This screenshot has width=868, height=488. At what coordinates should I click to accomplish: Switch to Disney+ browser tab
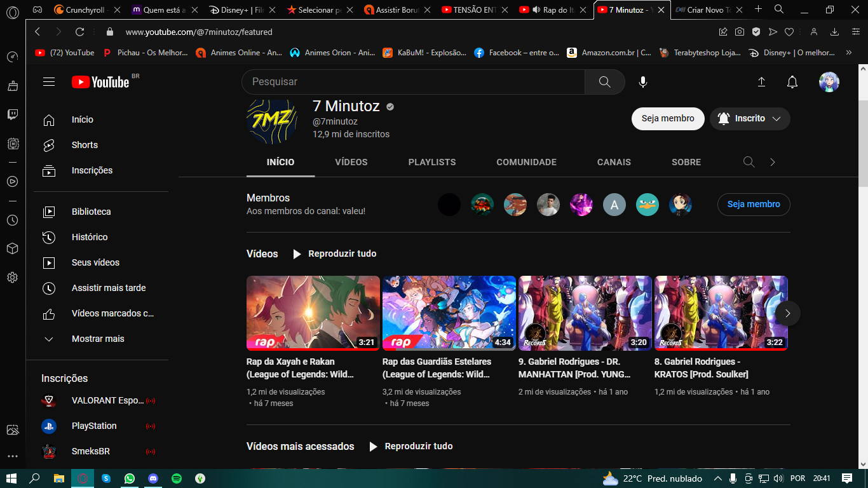pos(241,10)
